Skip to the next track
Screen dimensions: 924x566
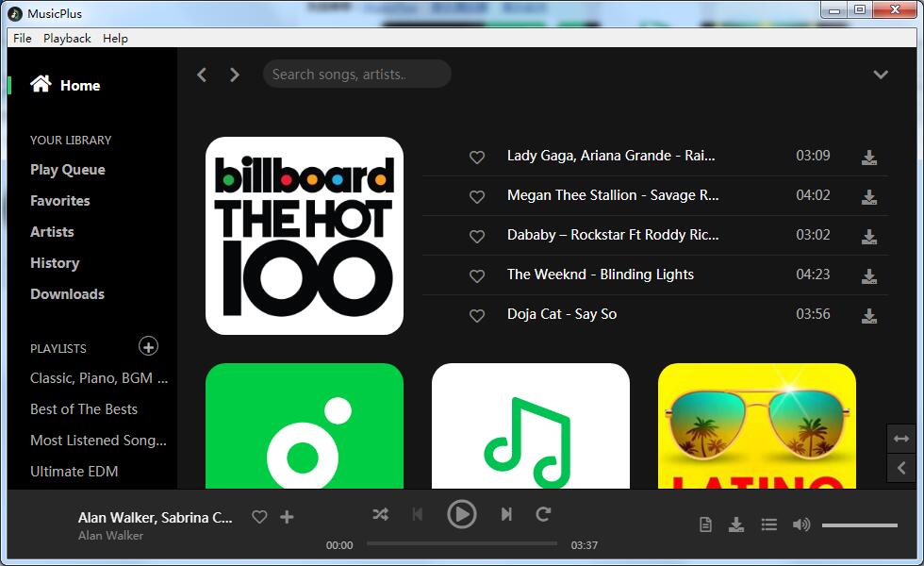506,514
